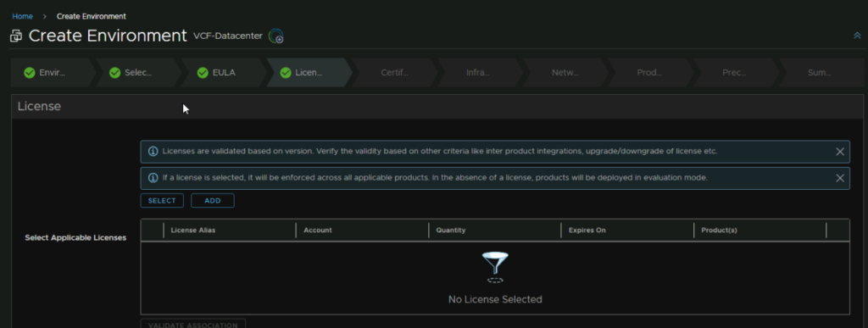This screenshot has height=328, width=868.
Task: Sort by License Alias column header
Action: 193,230
